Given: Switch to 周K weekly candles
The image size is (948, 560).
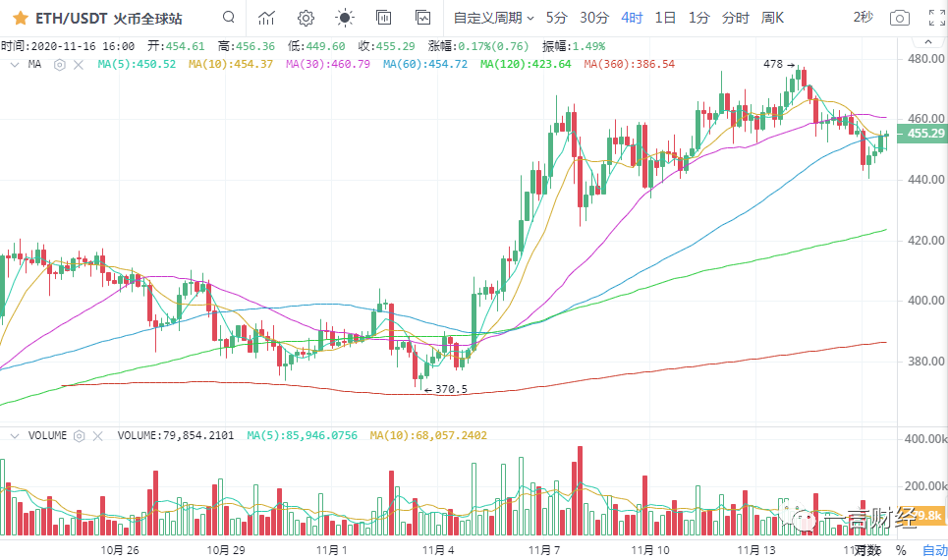Looking at the screenshot, I should click(x=772, y=18).
